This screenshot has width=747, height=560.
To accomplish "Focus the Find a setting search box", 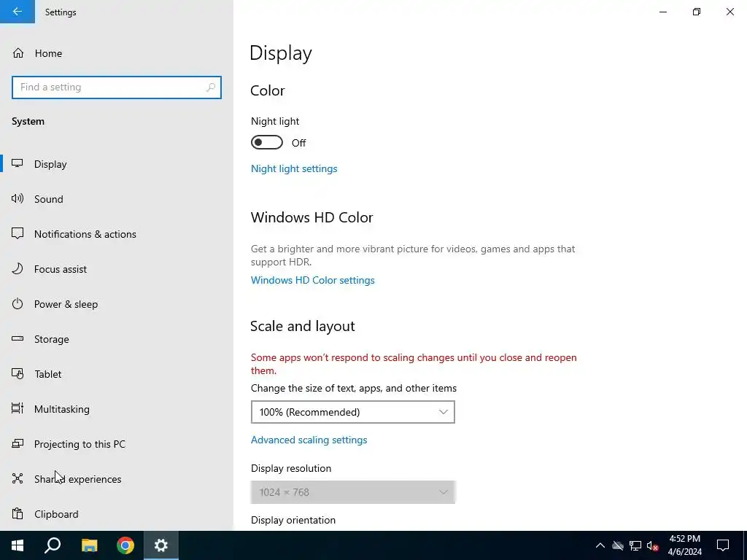I will tap(117, 87).
